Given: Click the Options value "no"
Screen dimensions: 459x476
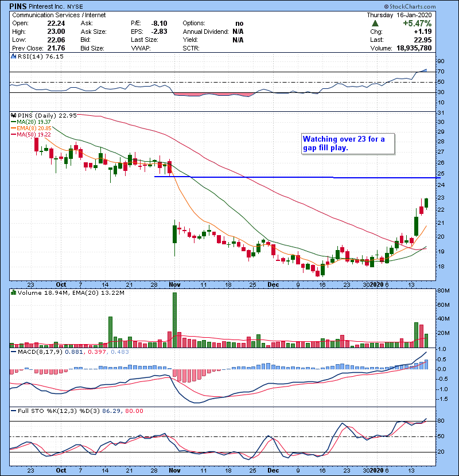Looking at the screenshot, I should [239, 24].
